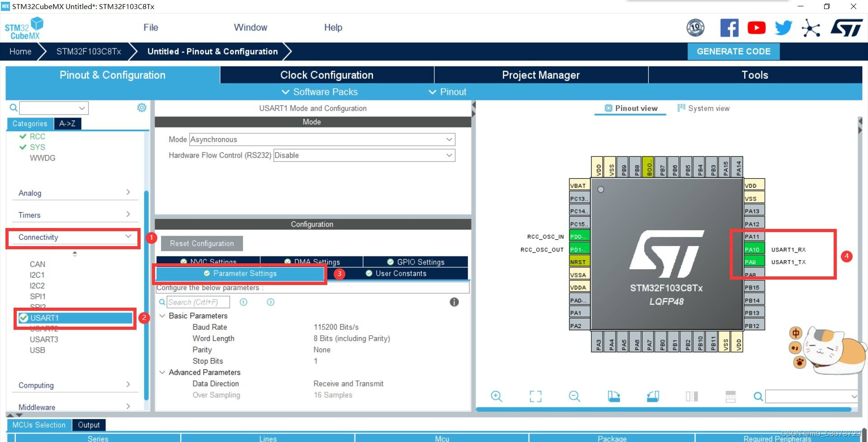Switch to System view
This screenshot has height=442, width=868.
coord(703,108)
